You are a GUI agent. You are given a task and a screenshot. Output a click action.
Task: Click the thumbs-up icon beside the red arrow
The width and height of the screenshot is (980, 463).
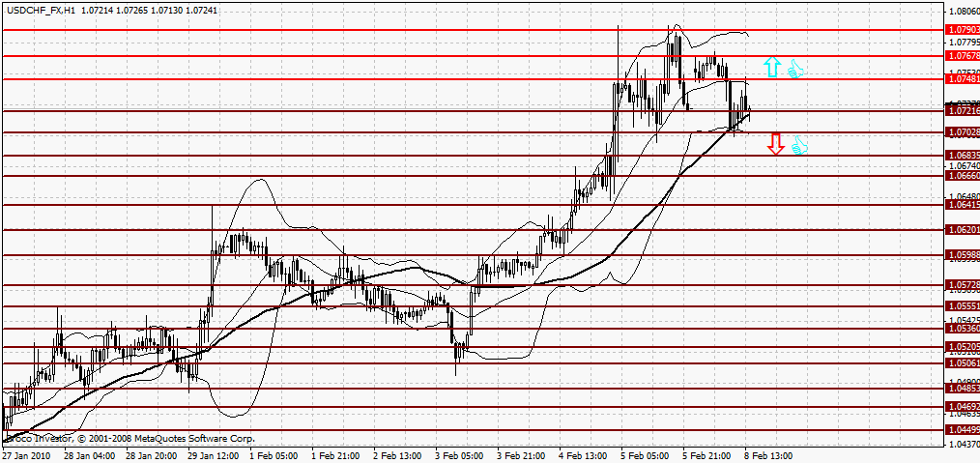pyautogui.click(x=800, y=146)
